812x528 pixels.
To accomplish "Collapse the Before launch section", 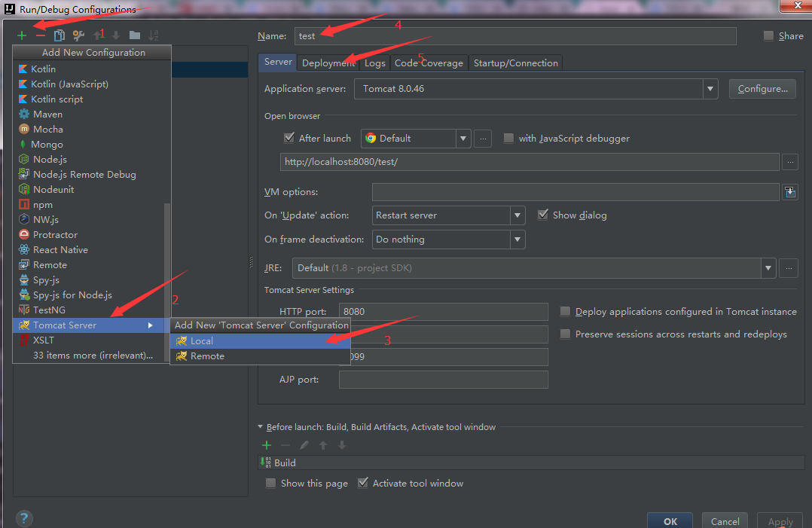I will click(261, 427).
